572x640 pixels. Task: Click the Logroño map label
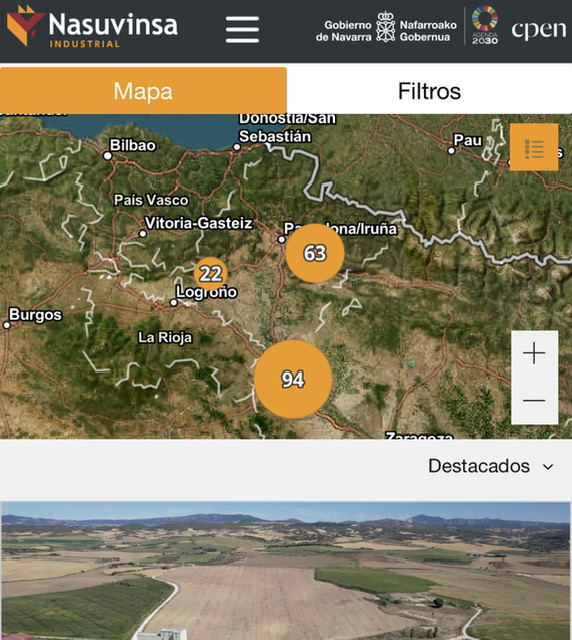pos(207,292)
